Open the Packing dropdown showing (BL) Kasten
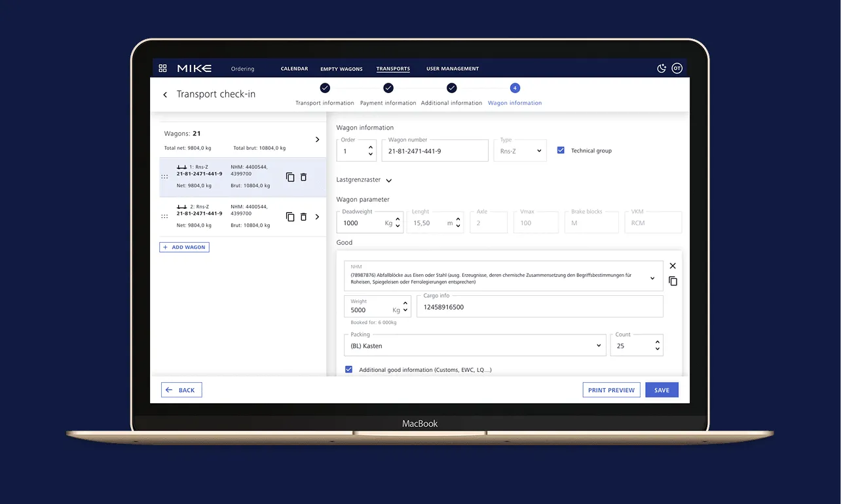This screenshot has width=841, height=504. pyautogui.click(x=475, y=346)
